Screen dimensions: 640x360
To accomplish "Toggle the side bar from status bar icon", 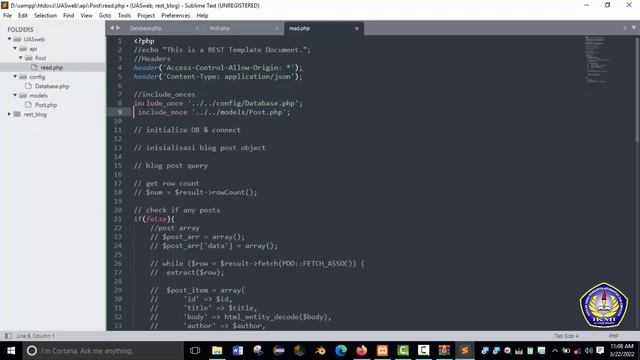I will click(x=8, y=336).
